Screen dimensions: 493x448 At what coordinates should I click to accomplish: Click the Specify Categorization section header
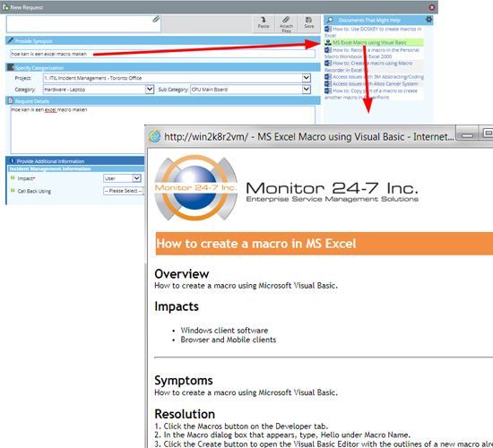(x=162, y=67)
